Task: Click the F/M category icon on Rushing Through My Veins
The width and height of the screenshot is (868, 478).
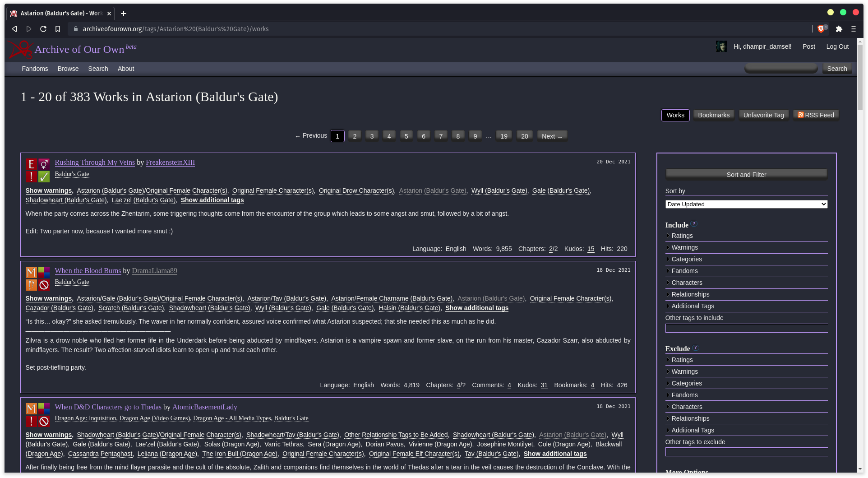Action: tap(44, 164)
